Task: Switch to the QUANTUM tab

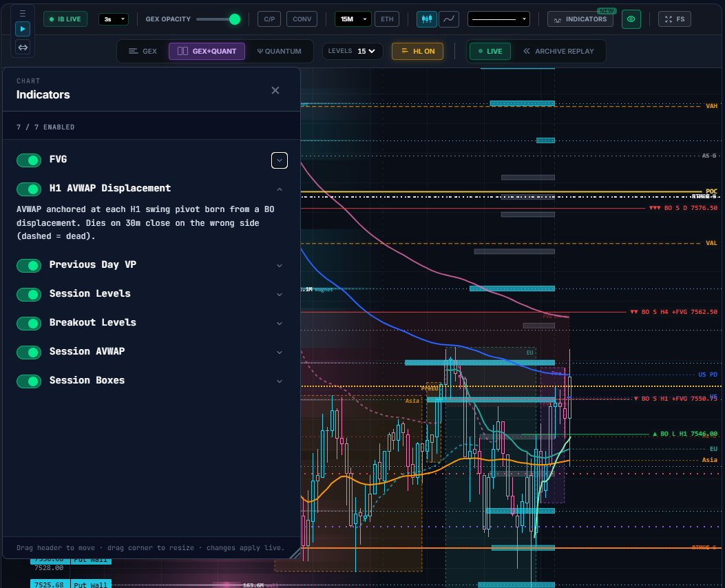Action: (280, 52)
